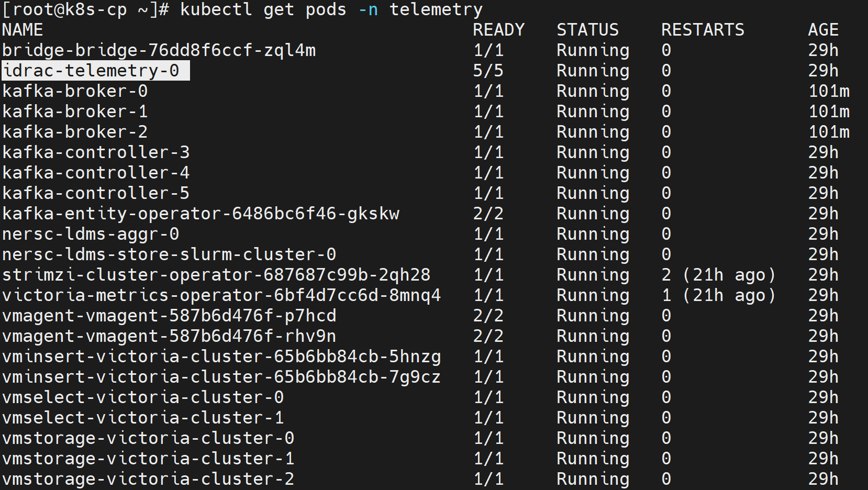Select the kafka-controller-4 pod entry
The height and width of the screenshot is (490, 868).
96,173
